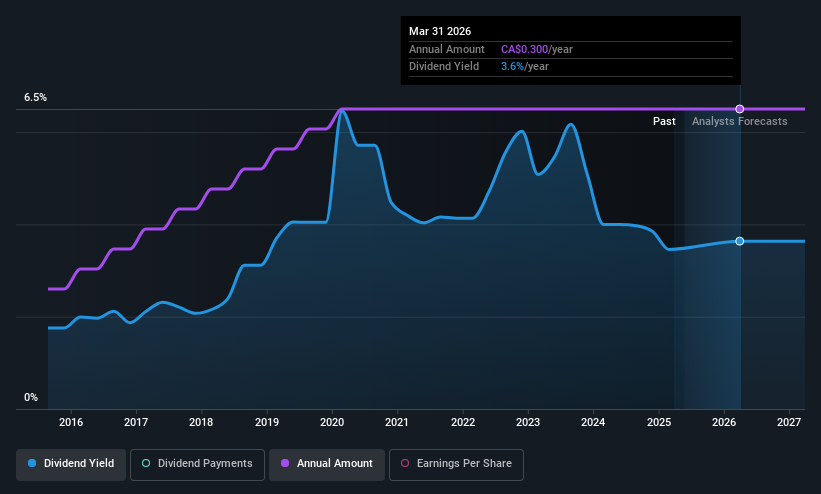The width and height of the screenshot is (821, 494).
Task: Click the 2027 x-axis label
Action: [x=789, y=422]
